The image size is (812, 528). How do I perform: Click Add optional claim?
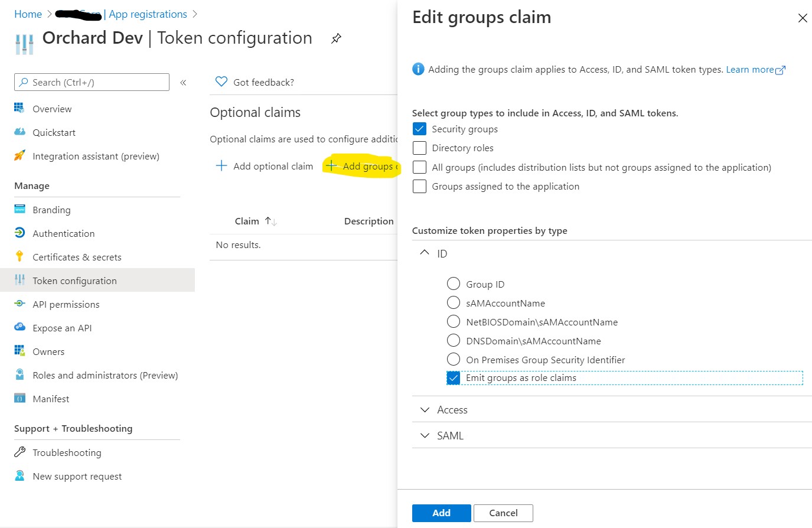[265, 166]
